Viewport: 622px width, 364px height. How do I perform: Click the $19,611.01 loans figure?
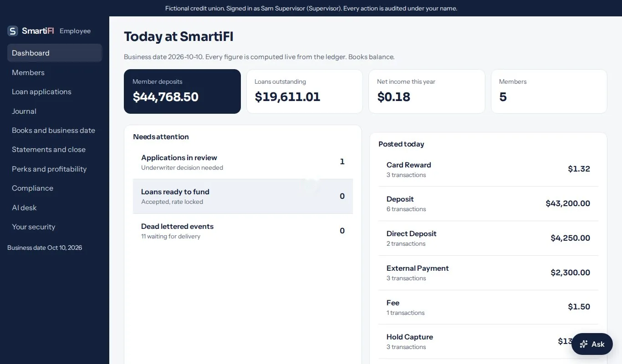pyautogui.click(x=287, y=97)
